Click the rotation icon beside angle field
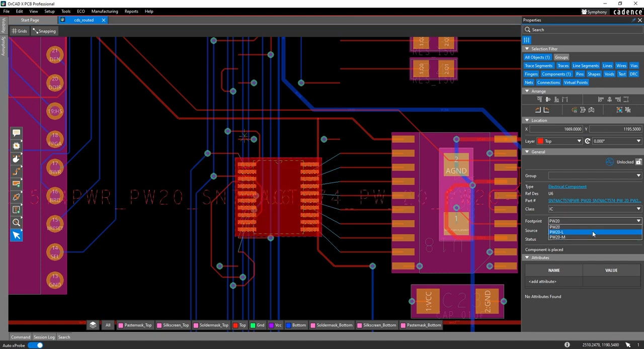The height and width of the screenshot is (349, 644). tap(587, 141)
